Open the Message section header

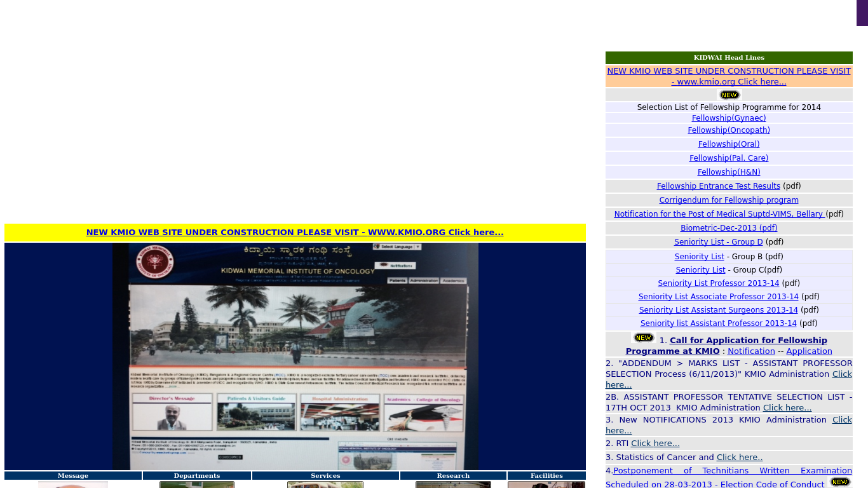point(73,475)
